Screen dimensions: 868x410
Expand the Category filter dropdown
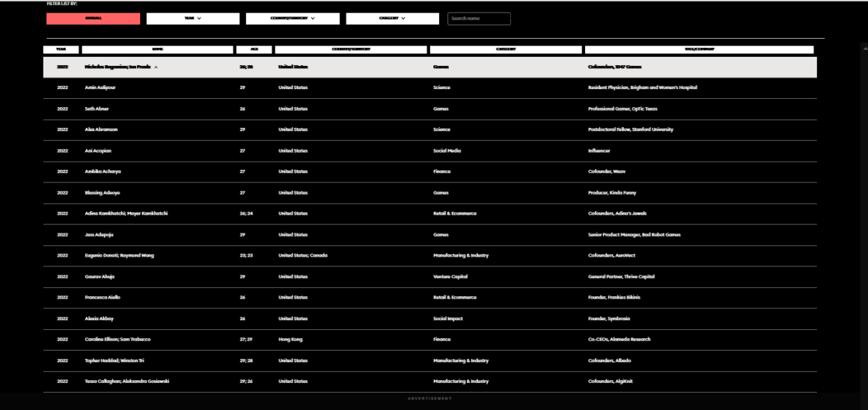point(392,19)
